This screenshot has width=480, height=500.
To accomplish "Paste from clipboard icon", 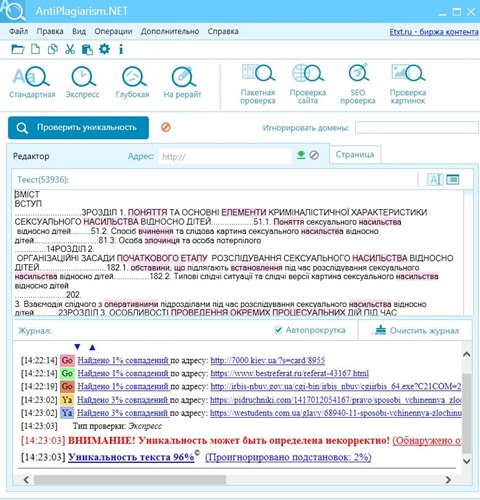I will 87,49.
